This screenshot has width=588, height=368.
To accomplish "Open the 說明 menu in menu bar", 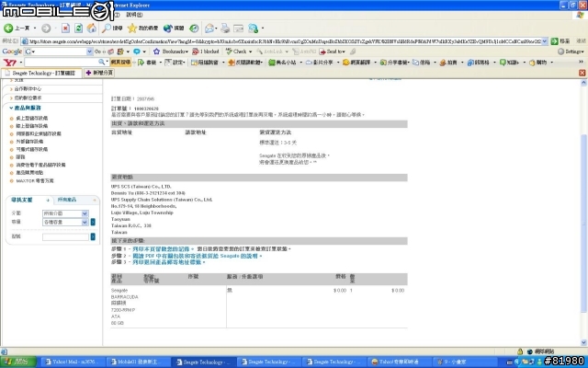I will click(134, 15).
